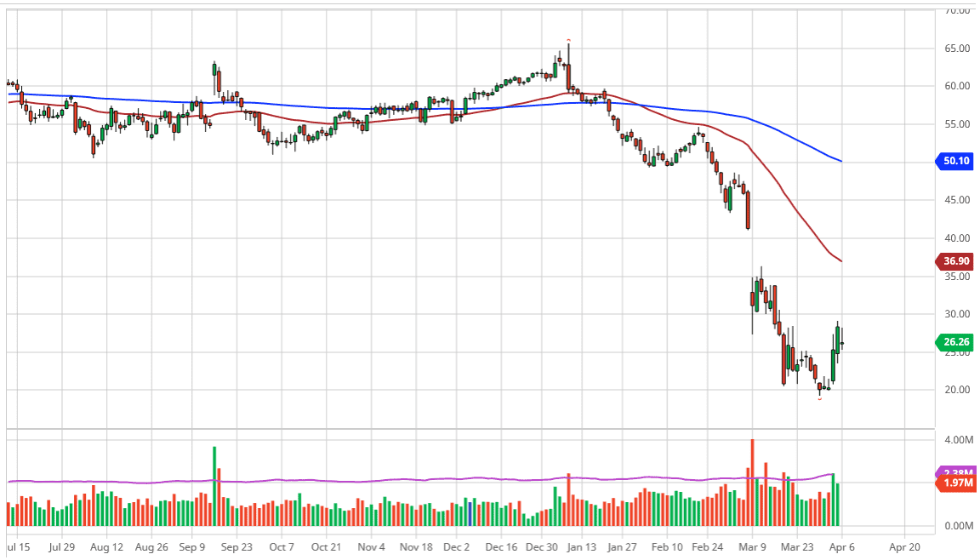The height and width of the screenshot is (560, 980).
Task: Select the Apr 6 date on time axis
Action: pos(841,546)
